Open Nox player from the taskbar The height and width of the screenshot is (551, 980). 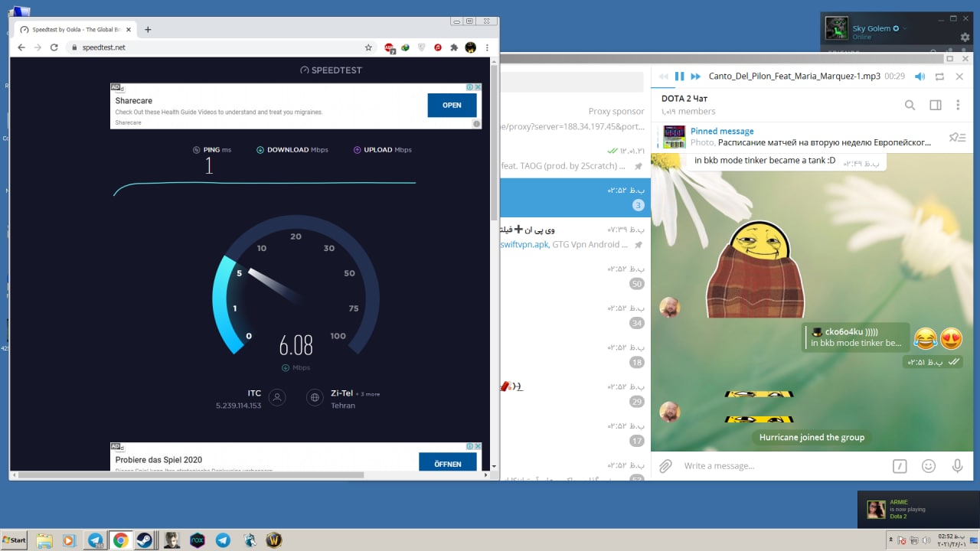click(198, 540)
